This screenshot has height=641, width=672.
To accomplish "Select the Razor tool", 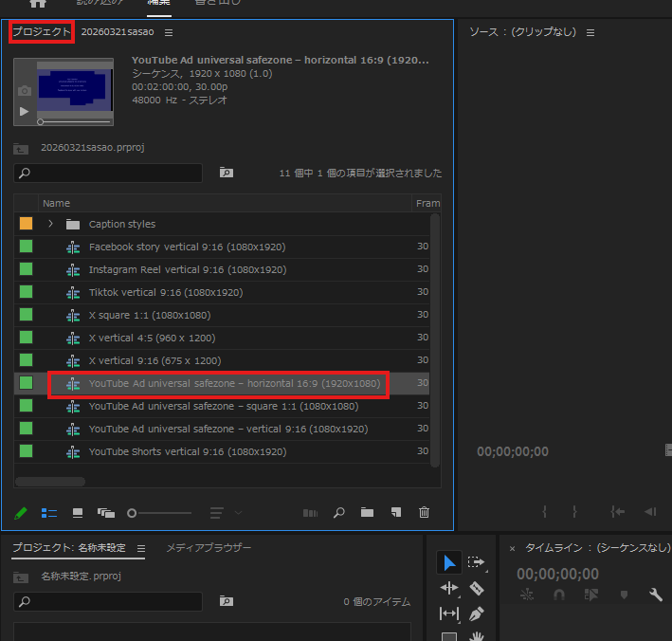I will pos(477,589).
